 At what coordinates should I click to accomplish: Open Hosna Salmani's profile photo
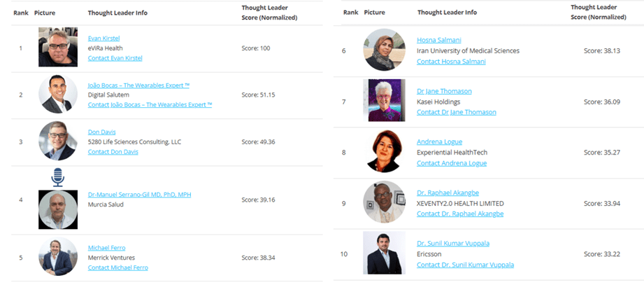click(x=385, y=50)
